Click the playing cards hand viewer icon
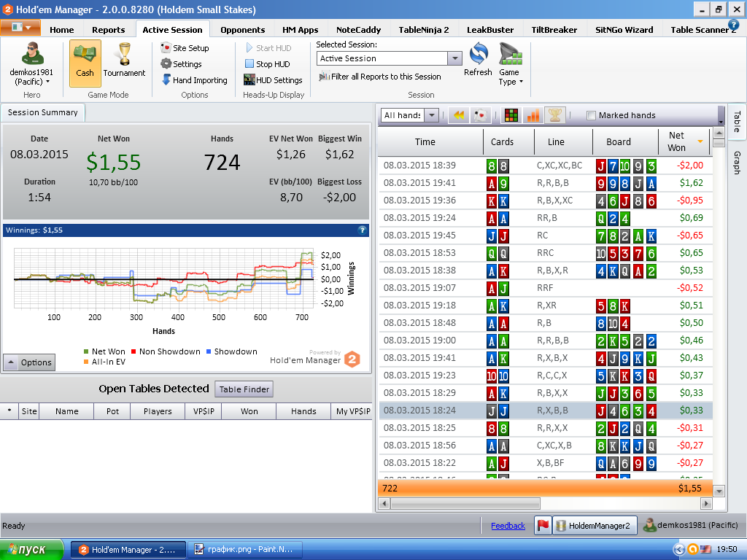Image resolution: width=747 pixels, height=560 pixels. click(481, 115)
